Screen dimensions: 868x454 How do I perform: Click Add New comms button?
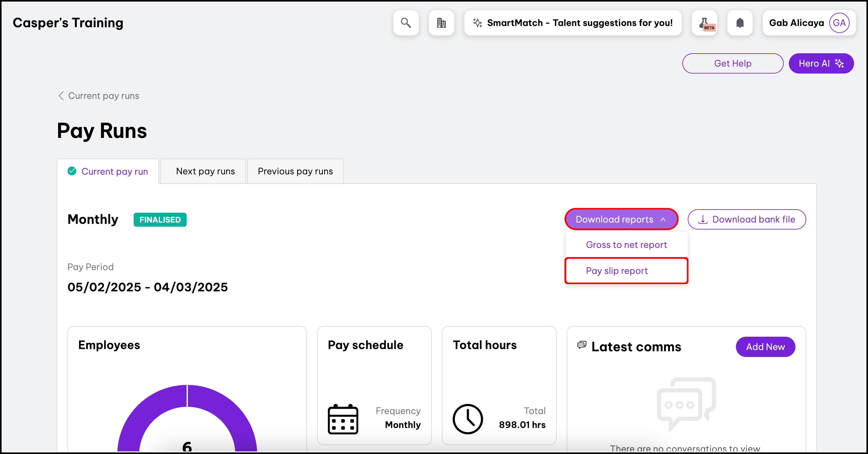765,347
